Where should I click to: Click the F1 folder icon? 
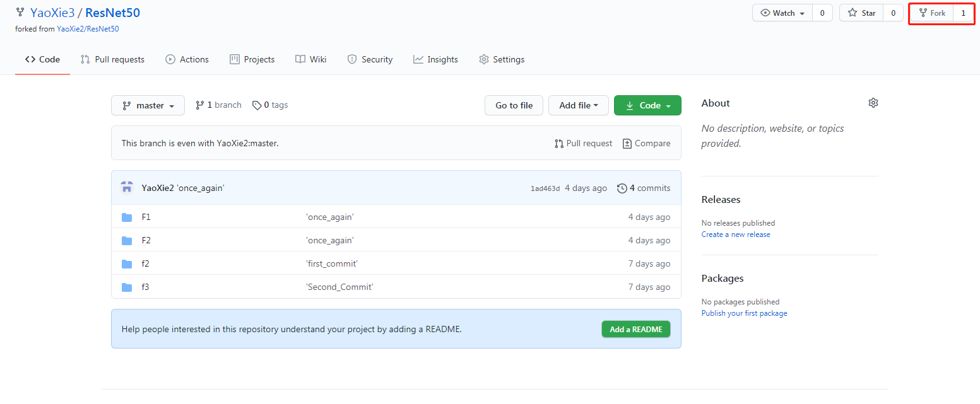(x=127, y=217)
